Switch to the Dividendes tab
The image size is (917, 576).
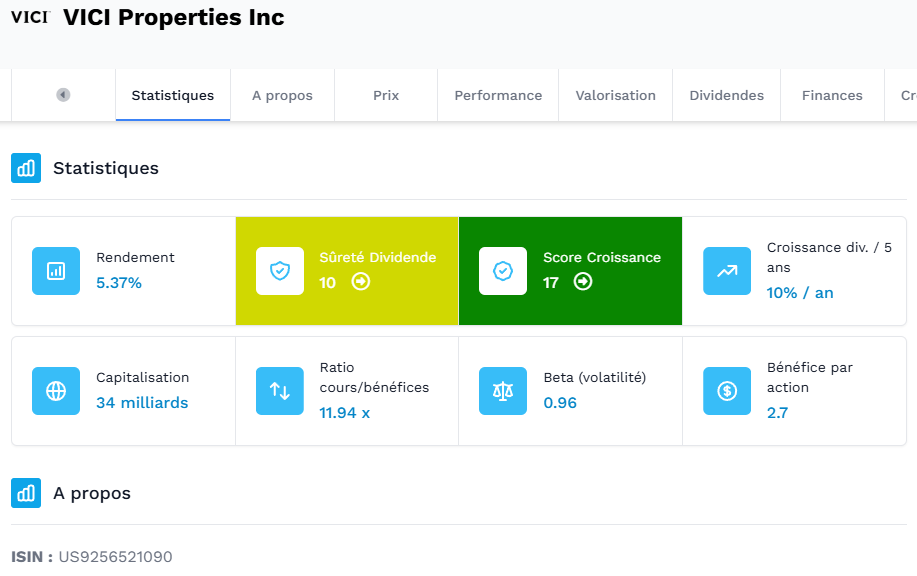tap(726, 95)
